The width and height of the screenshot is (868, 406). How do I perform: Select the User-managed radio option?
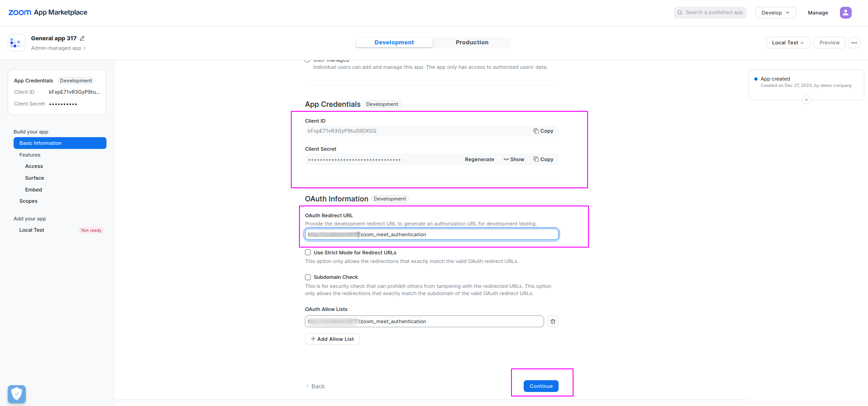pos(308,60)
